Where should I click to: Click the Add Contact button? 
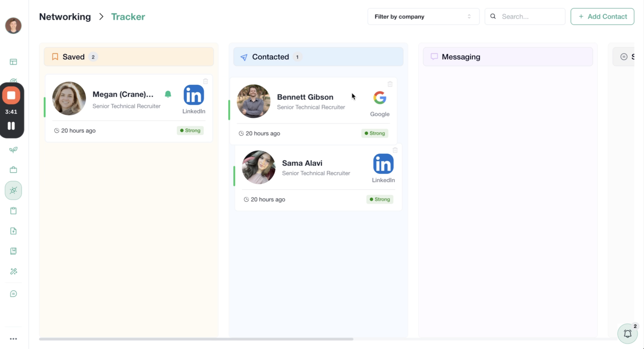pos(602,17)
